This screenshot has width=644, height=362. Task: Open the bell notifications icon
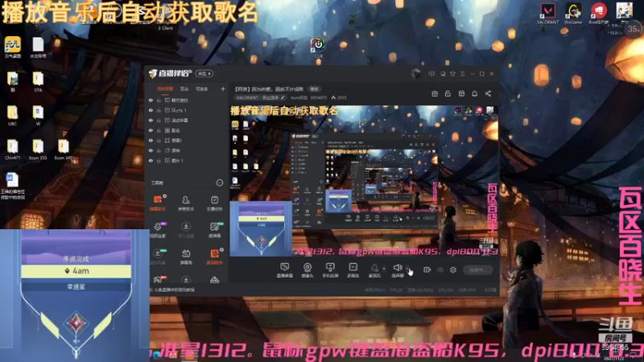474,93
